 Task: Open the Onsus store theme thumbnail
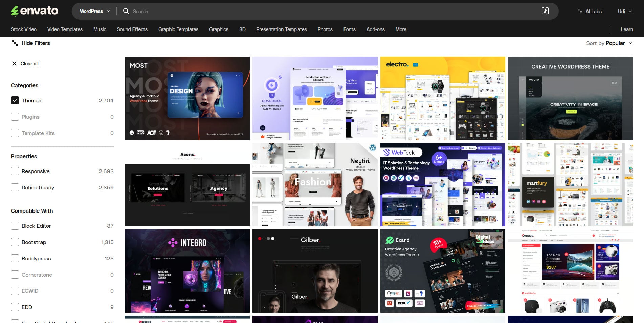click(x=571, y=271)
